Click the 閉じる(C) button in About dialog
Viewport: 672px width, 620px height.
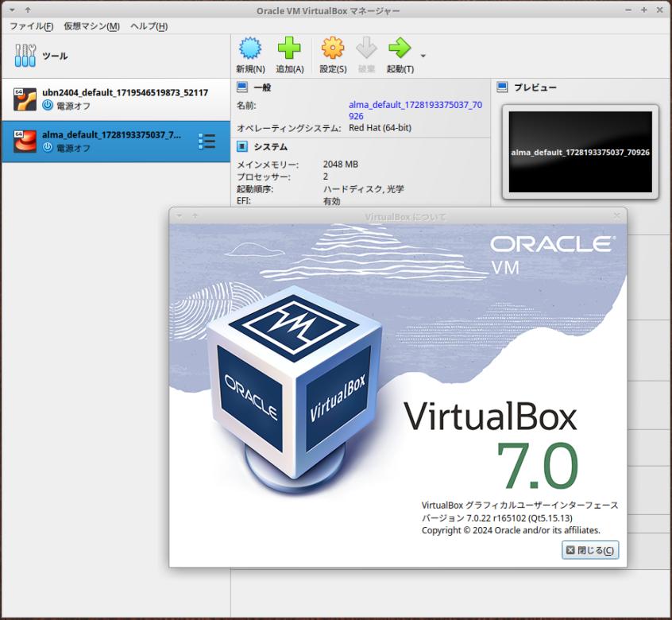tap(590, 550)
